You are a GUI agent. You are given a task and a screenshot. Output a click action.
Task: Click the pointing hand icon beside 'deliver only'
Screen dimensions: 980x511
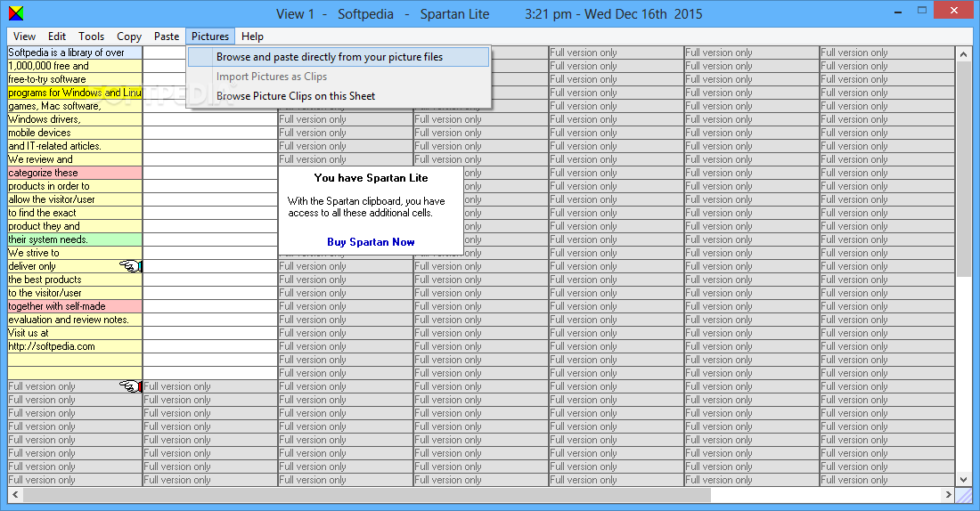pyautogui.click(x=131, y=266)
